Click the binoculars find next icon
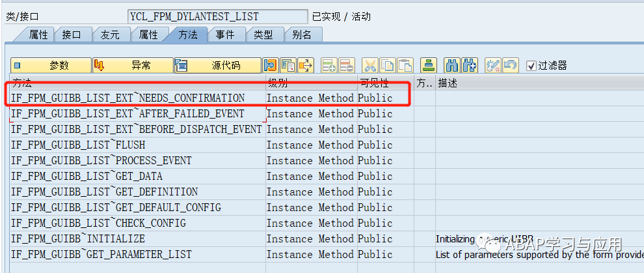The image size is (644, 273). [x=470, y=65]
